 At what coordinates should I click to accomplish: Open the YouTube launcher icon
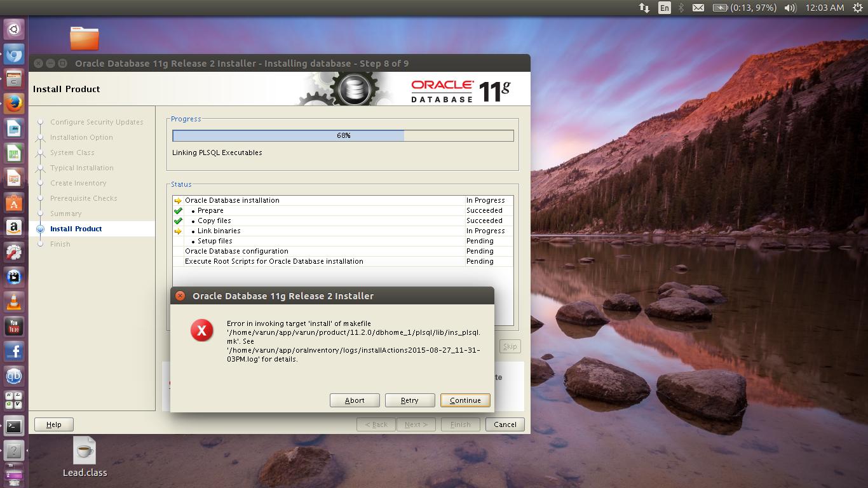(14, 327)
